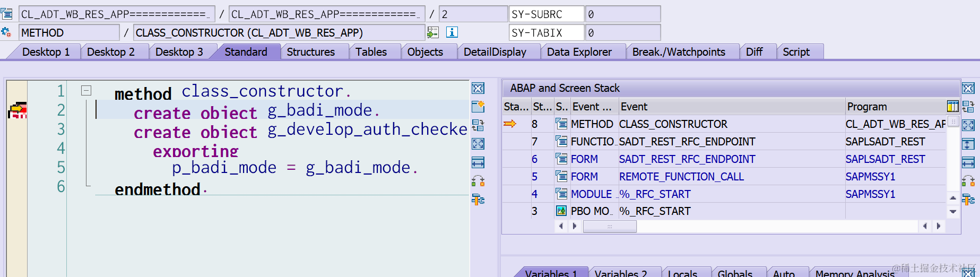Image resolution: width=980 pixels, height=277 pixels.
Task: Open the Tables tab
Action: click(371, 52)
